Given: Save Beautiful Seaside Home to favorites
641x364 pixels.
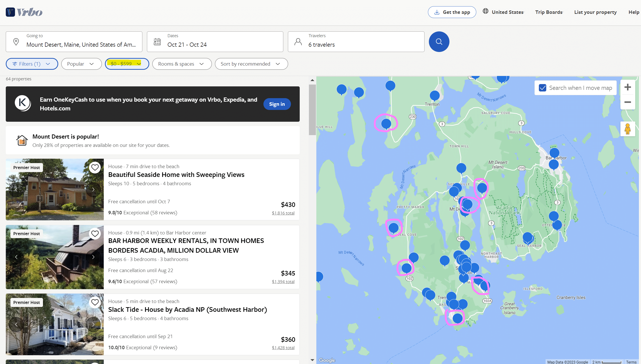Looking at the screenshot, I should point(95,167).
